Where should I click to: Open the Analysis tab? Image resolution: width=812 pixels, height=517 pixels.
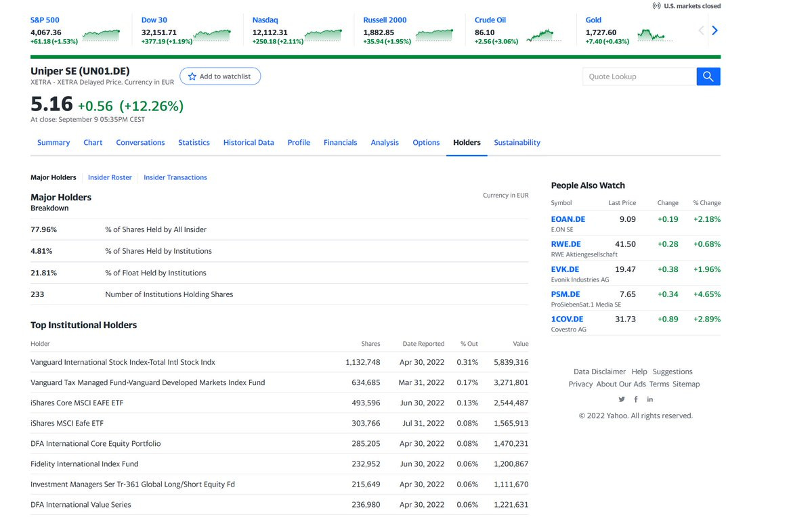click(385, 142)
